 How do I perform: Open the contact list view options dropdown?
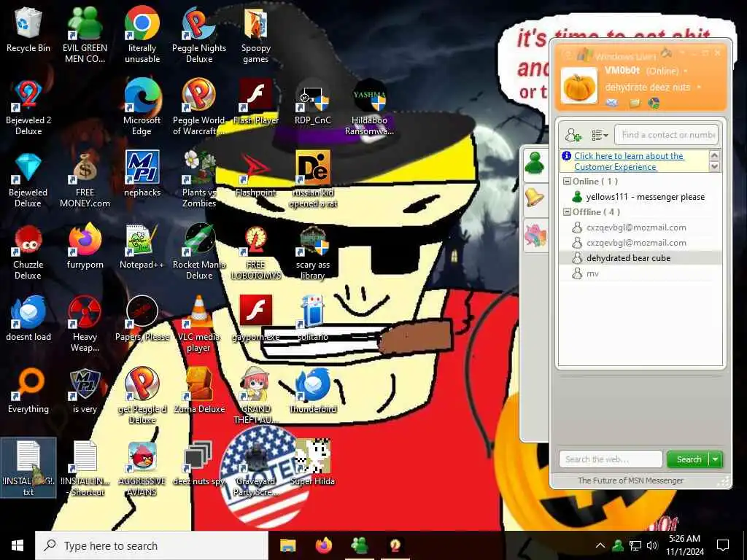(600, 135)
